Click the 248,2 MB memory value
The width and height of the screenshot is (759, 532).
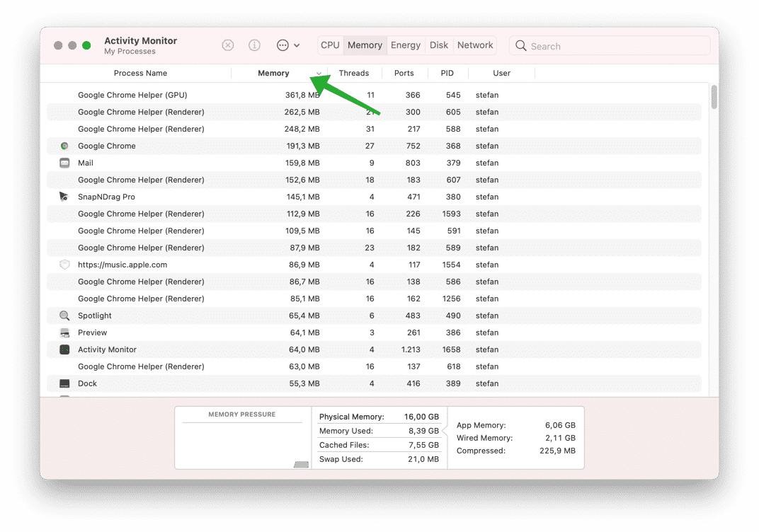302,129
